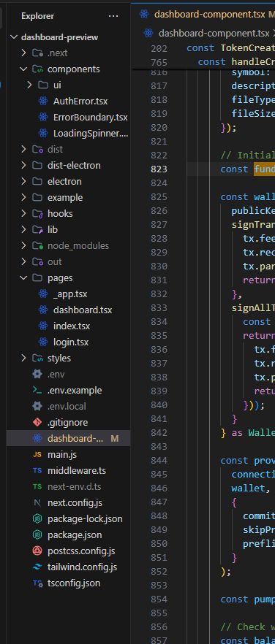Click the JS icon beside main.js

pos(37,454)
